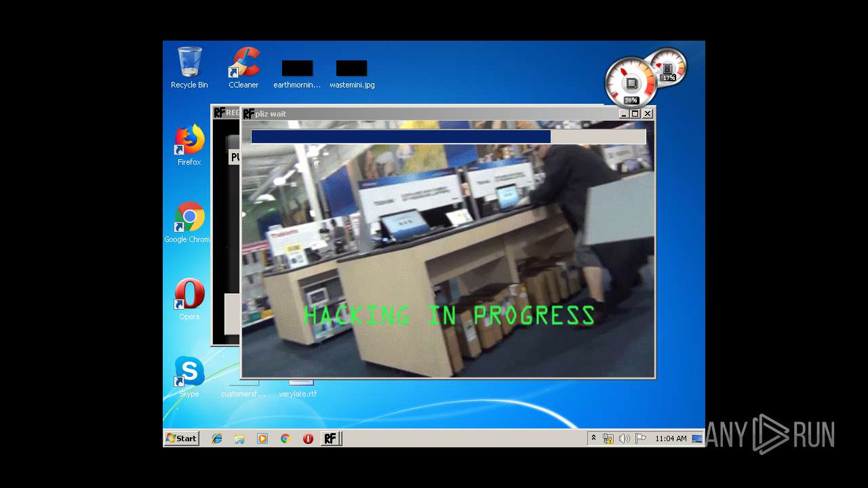The image size is (868, 488).
Task: Open Windows Explorer from the taskbar
Action: coord(239,439)
